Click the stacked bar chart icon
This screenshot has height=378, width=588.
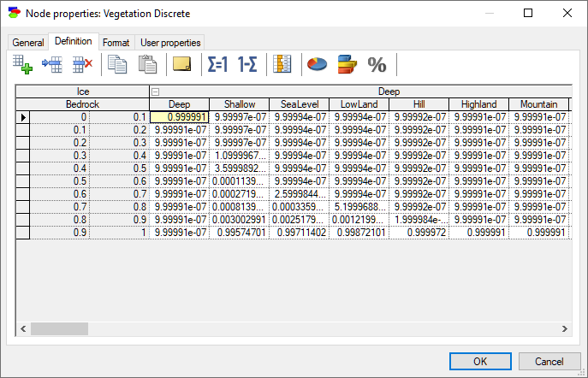[347, 64]
